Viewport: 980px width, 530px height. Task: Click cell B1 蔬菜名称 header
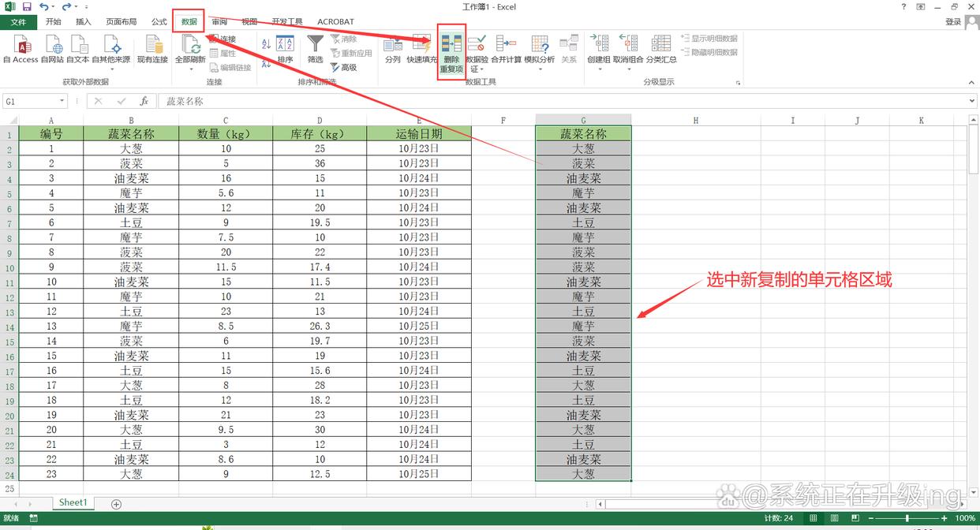131,133
